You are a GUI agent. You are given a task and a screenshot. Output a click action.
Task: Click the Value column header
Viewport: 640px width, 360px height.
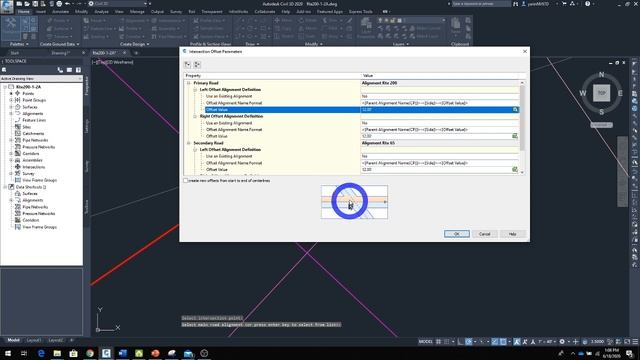440,76
